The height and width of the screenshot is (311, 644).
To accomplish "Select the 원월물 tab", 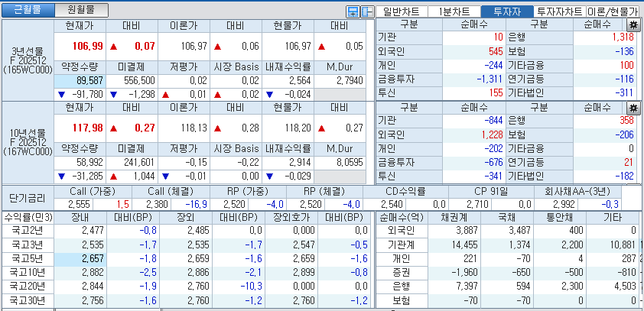I will coord(81,10).
